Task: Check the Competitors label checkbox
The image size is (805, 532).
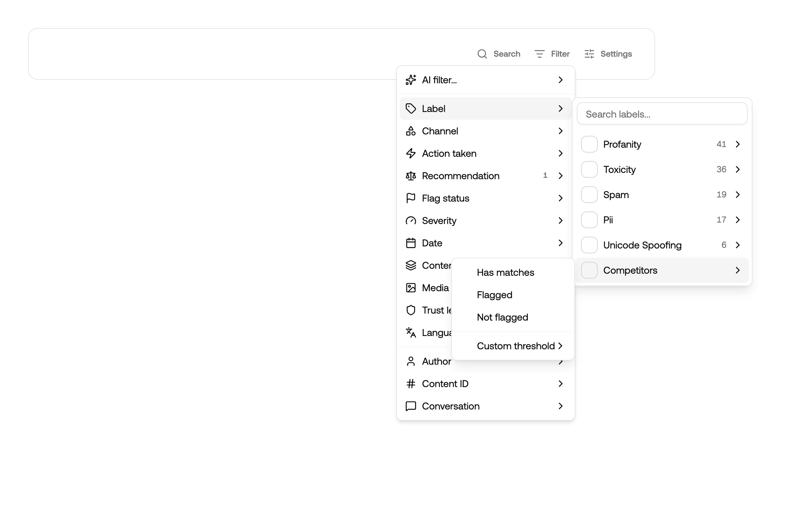Action: tap(589, 270)
